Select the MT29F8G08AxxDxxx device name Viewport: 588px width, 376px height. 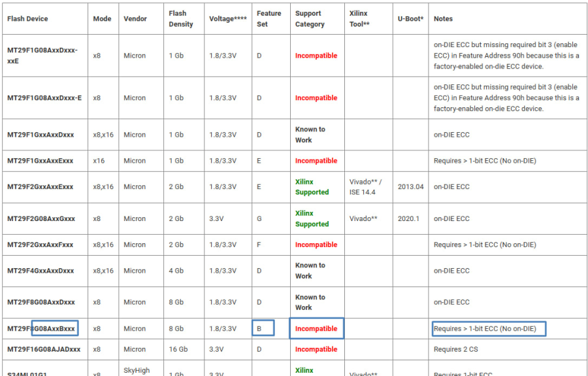[x=41, y=302]
